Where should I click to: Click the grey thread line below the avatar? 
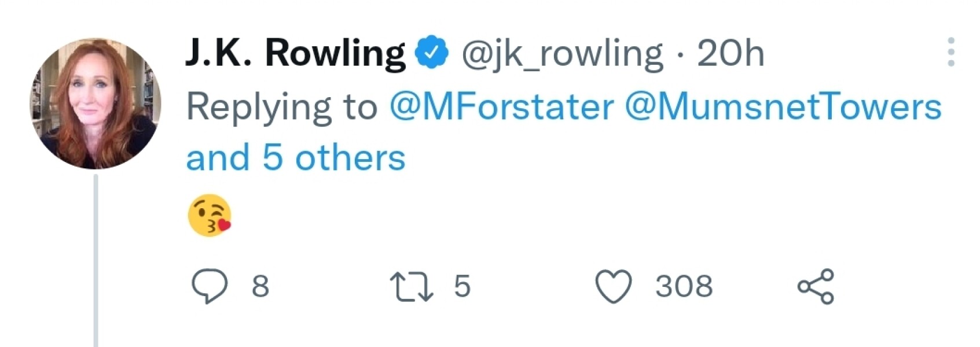click(96, 260)
